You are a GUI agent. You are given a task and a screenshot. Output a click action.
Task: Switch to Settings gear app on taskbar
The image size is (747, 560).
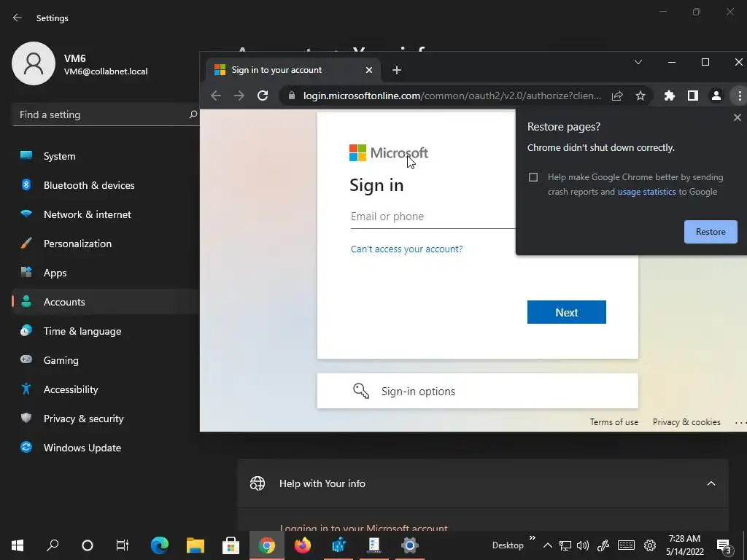click(410, 545)
